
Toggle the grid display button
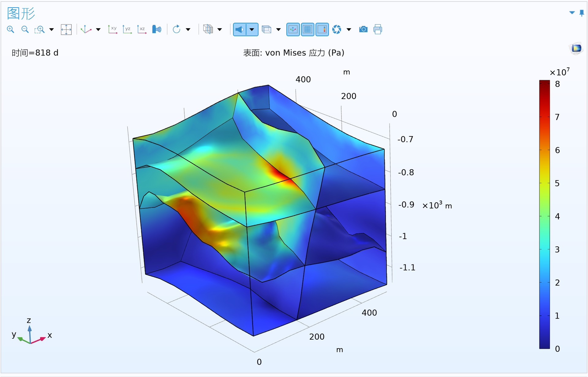tap(307, 29)
